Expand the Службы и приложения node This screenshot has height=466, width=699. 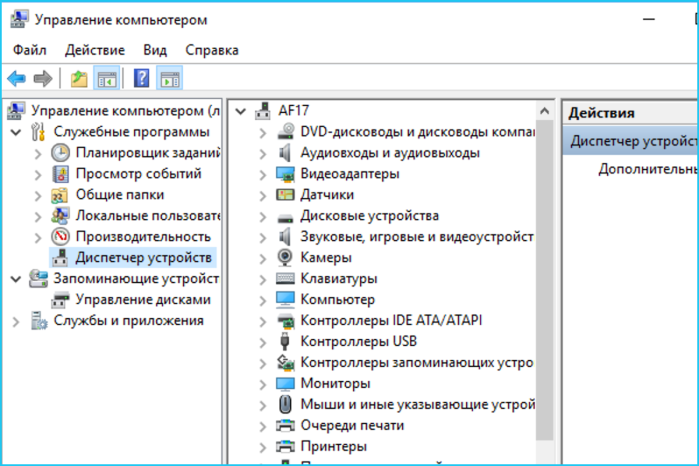tap(16, 321)
